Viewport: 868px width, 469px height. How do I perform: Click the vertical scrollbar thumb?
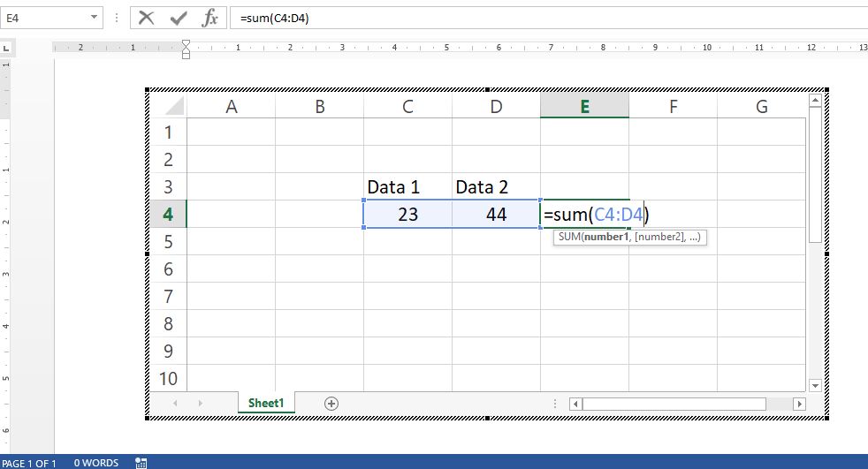(815, 174)
